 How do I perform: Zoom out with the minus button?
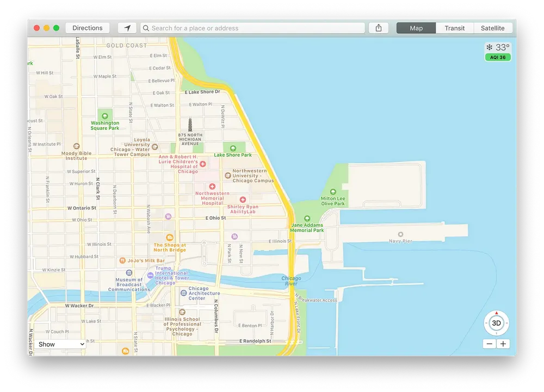pyautogui.click(x=490, y=344)
